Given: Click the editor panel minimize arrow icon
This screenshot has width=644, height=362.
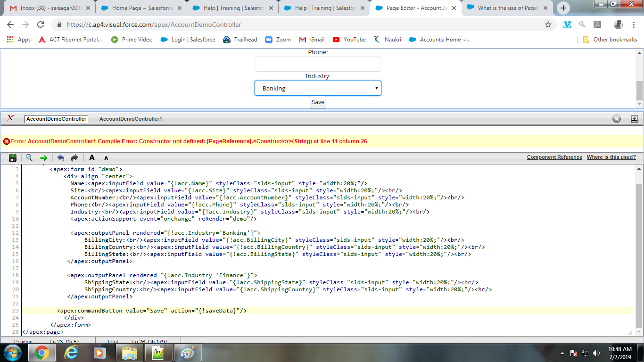Looking at the screenshot, I should (x=635, y=119).
